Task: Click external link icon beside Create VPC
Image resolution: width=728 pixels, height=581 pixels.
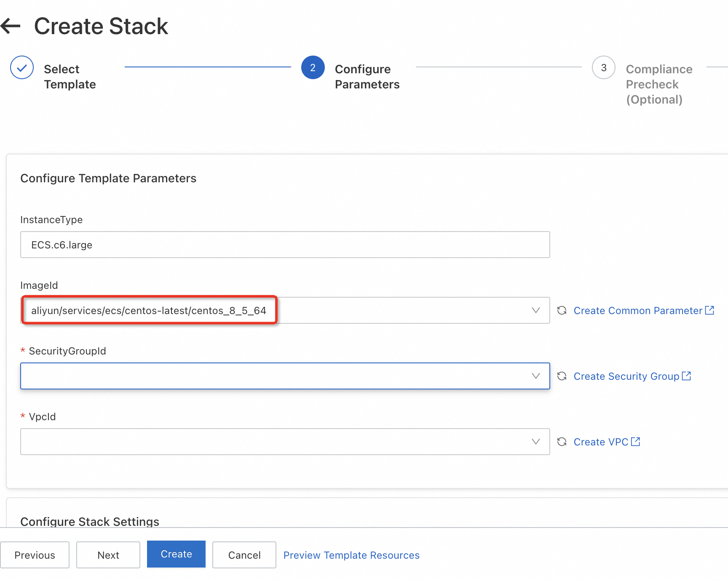Action: (x=636, y=442)
